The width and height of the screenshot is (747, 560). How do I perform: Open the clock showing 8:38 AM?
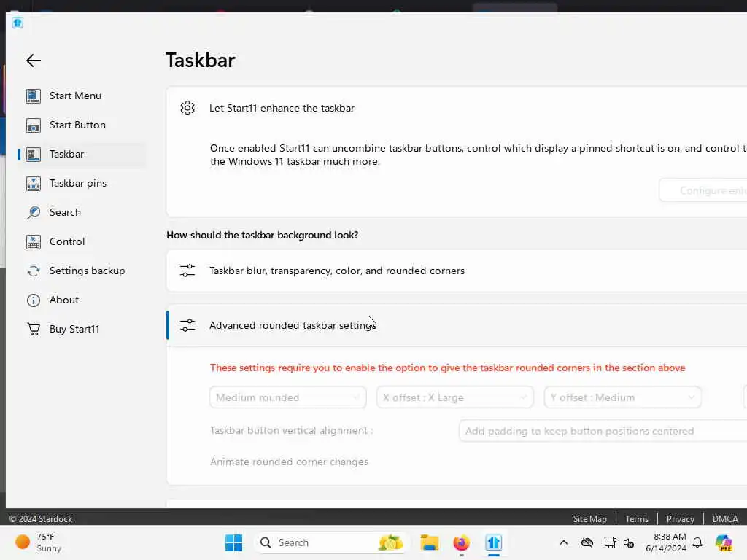pos(666,542)
